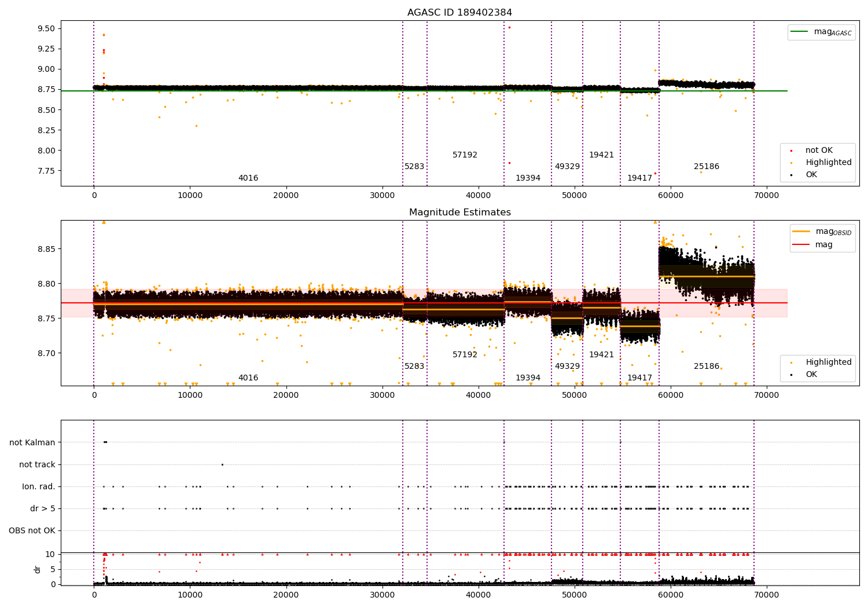
Task: Click the 'not Kalman' axis label
Action: pos(32,442)
